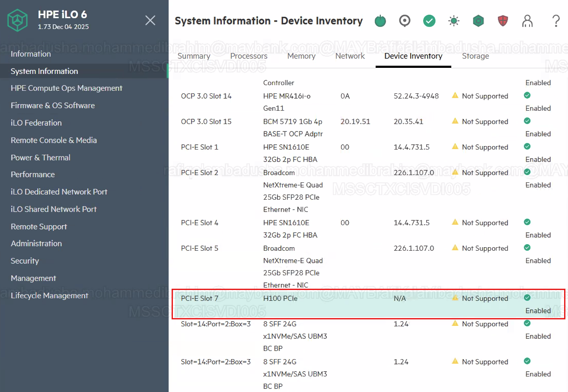The image size is (568, 392).
Task: Close the navigation menu with X
Action: pos(150,20)
